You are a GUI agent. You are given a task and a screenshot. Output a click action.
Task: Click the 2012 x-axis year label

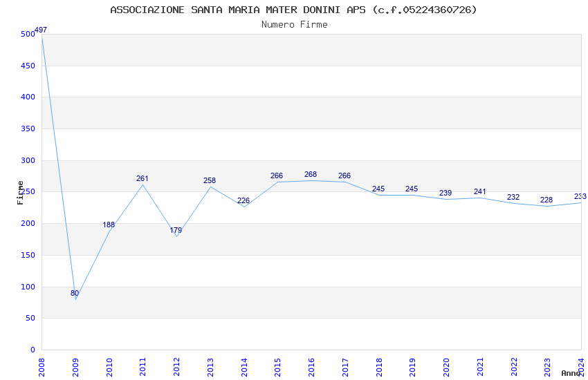[176, 367]
